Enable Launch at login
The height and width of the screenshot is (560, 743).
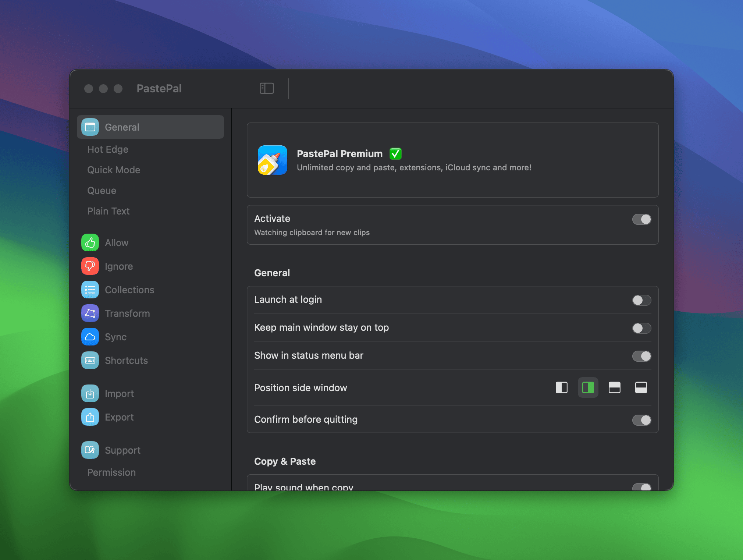[642, 300]
